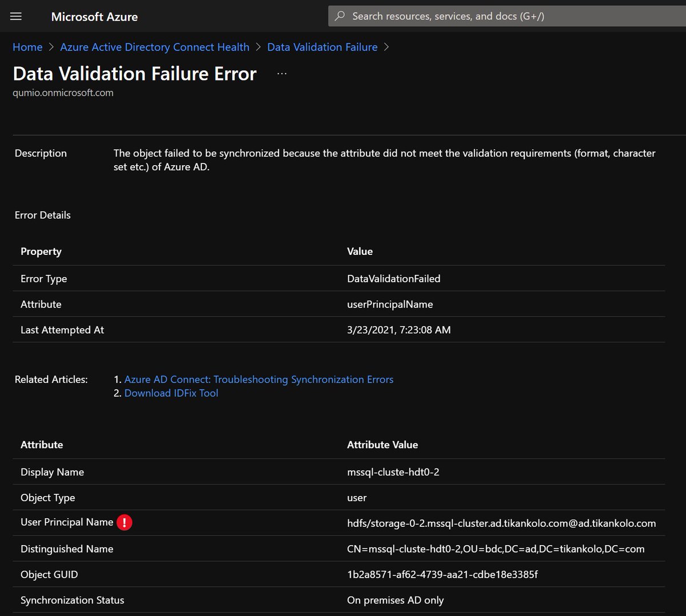Click the Display Name label

click(53, 472)
